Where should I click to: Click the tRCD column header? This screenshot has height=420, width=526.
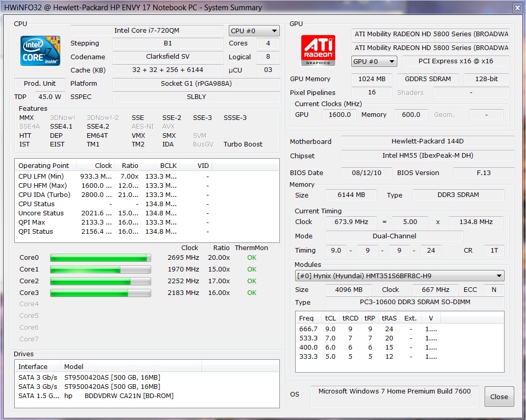point(350,318)
